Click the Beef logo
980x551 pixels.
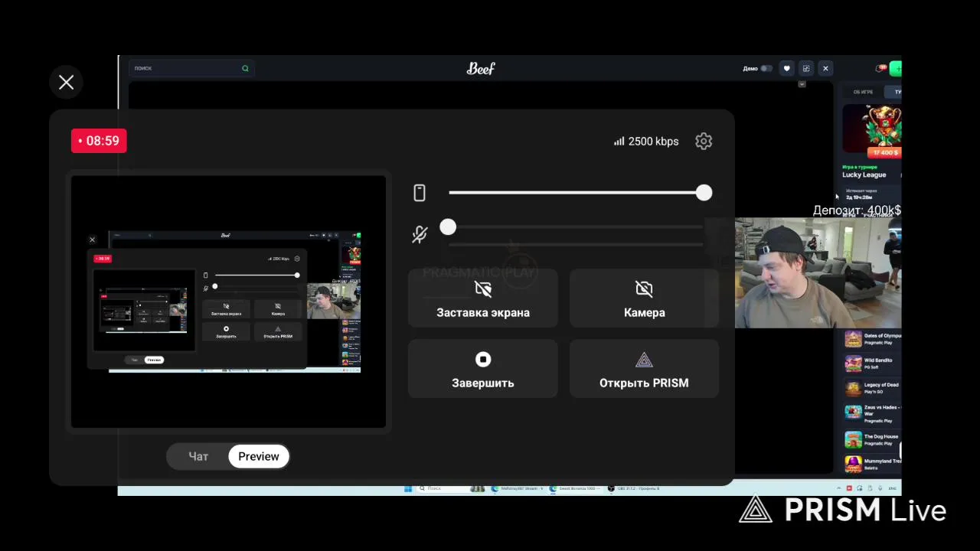[481, 69]
